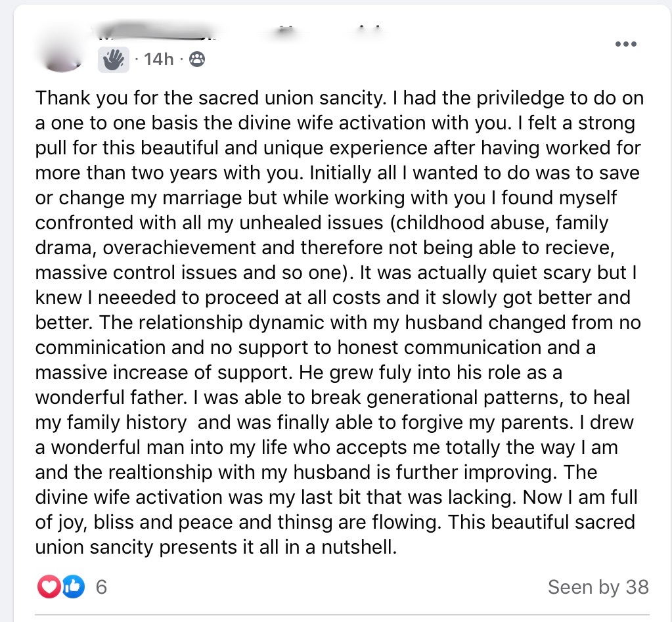Click "Now I am full" near post end

604,497
